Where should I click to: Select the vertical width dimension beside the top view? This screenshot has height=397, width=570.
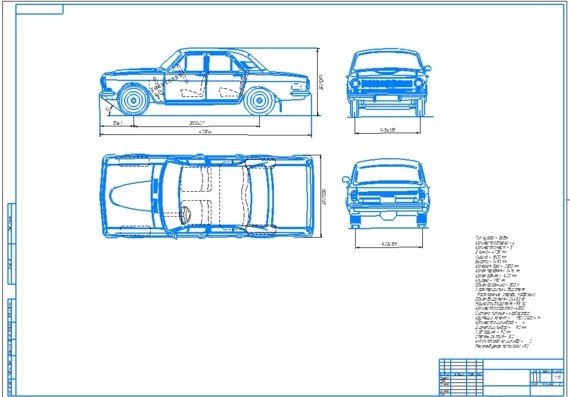pyautogui.click(x=323, y=196)
